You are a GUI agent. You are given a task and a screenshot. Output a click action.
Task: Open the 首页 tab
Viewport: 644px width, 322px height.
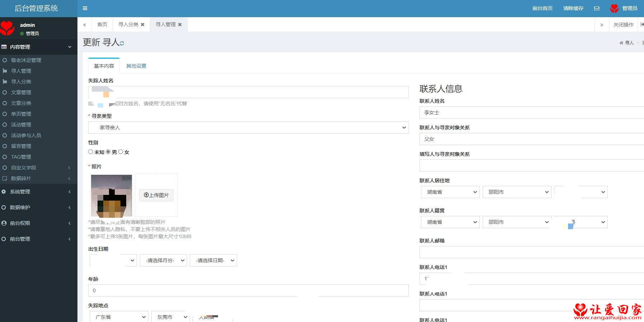[x=102, y=24]
